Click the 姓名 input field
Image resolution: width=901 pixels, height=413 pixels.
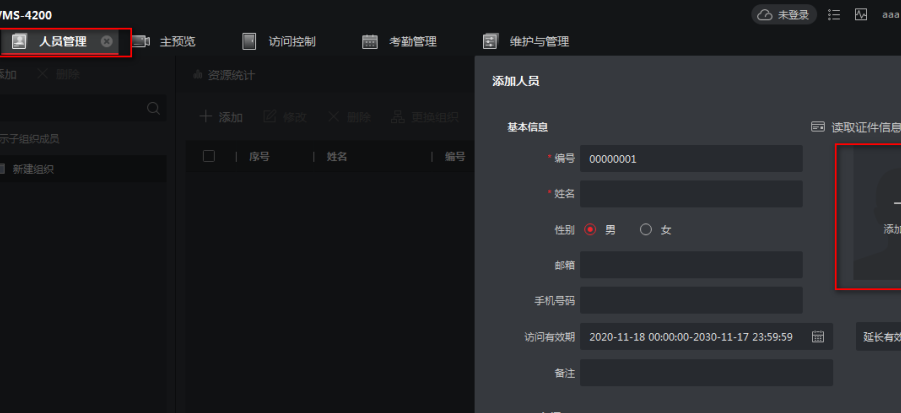click(691, 194)
